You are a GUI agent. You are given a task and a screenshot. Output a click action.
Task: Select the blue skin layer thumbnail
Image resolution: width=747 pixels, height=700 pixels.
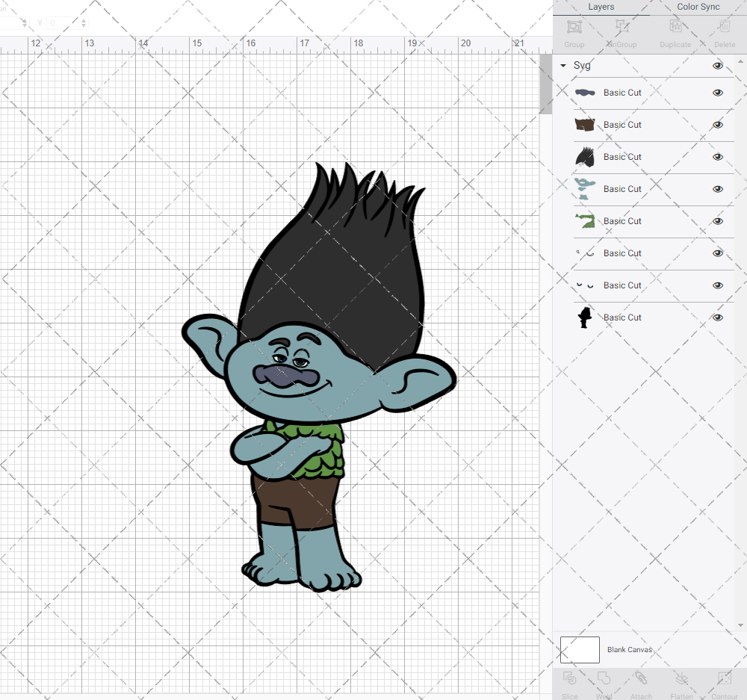[x=585, y=189]
